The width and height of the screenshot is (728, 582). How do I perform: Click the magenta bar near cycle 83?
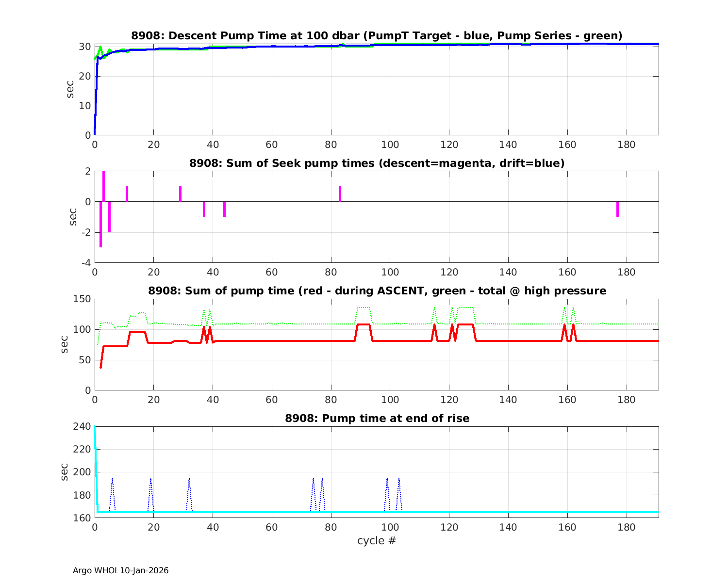pos(340,194)
